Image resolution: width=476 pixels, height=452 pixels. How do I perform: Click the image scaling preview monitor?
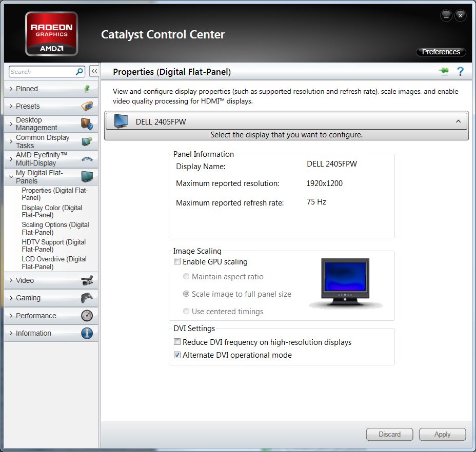click(x=346, y=283)
